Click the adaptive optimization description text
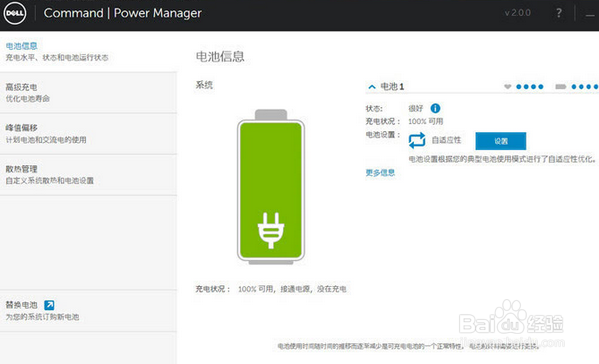Screen dimensions: 599x364 tap(502, 159)
